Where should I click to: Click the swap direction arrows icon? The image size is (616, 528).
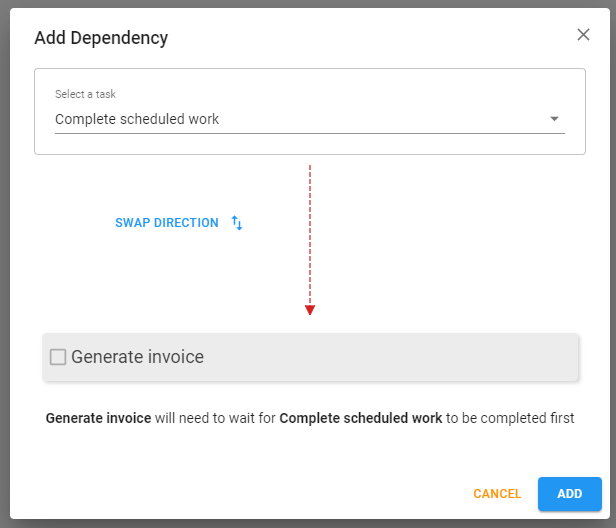(x=237, y=223)
